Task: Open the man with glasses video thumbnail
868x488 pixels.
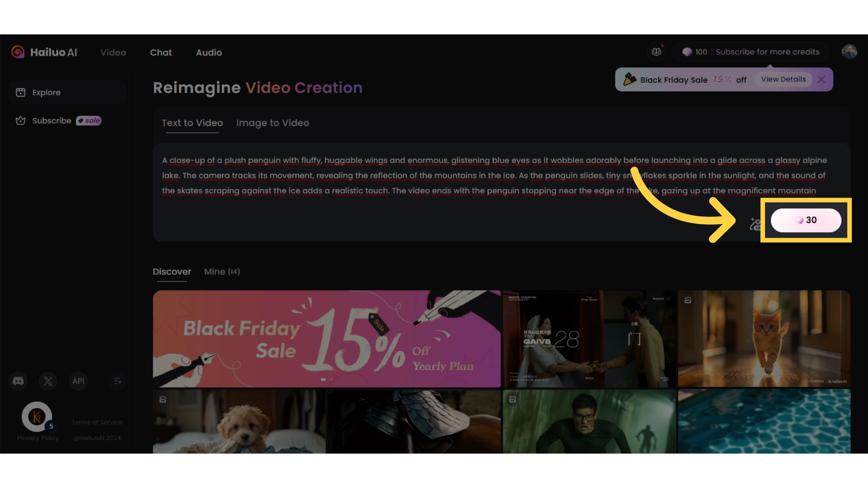Action: click(589, 421)
